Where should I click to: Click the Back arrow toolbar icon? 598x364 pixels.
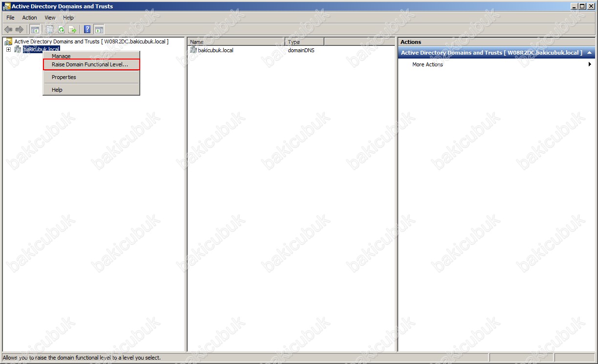click(x=8, y=29)
